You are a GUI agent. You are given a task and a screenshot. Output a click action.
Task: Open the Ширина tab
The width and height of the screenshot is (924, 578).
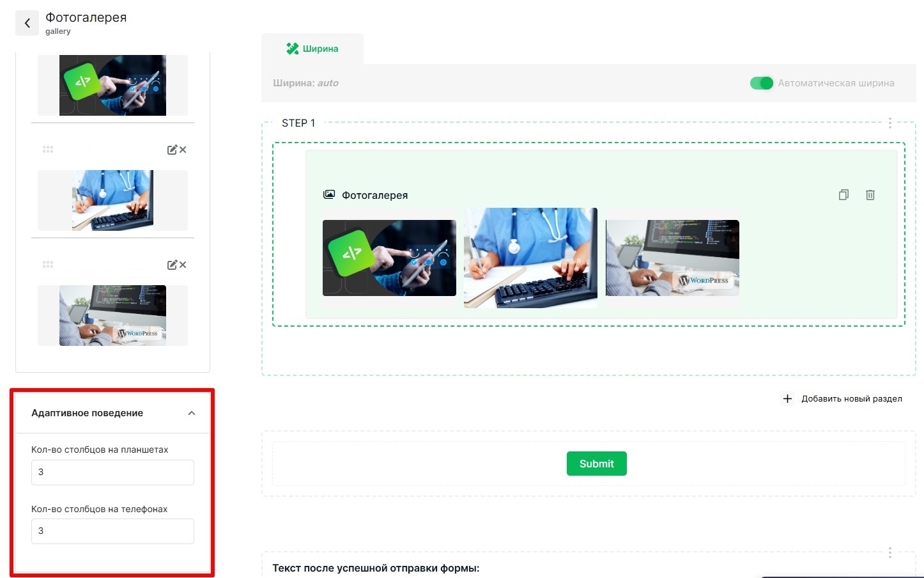point(312,49)
